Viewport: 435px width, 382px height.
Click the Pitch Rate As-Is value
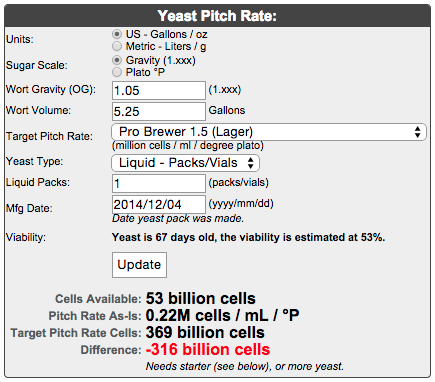click(x=222, y=315)
